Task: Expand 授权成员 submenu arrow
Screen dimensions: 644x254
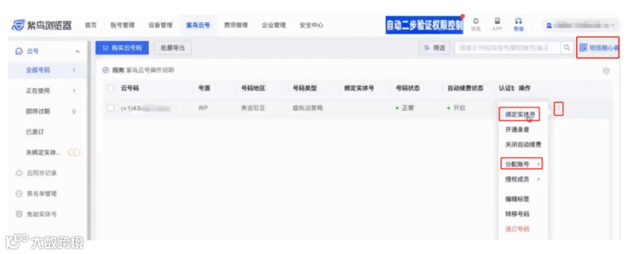Action: point(538,179)
